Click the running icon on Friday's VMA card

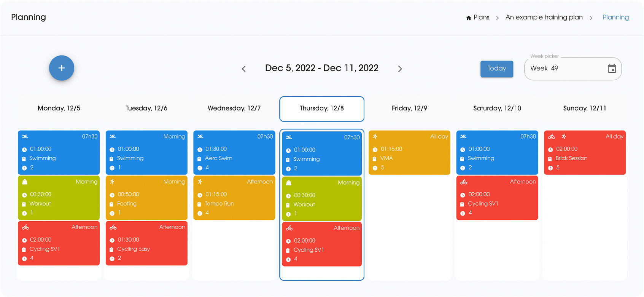[375, 136]
